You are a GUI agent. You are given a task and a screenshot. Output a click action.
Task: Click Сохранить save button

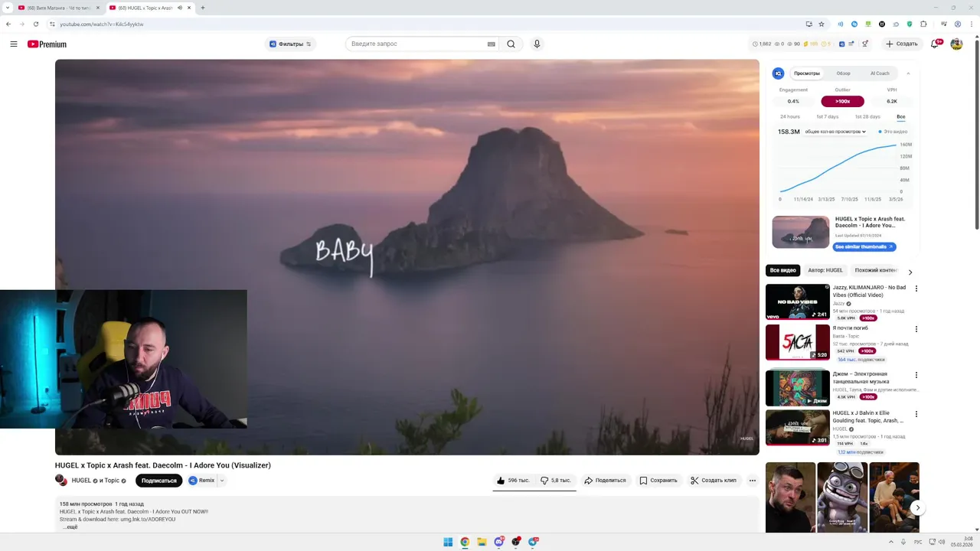pyautogui.click(x=658, y=481)
